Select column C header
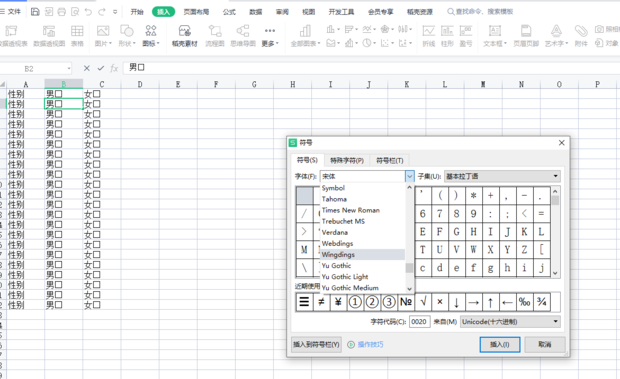The image size is (620, 379). pyautogui.click(x=102, y=84)
